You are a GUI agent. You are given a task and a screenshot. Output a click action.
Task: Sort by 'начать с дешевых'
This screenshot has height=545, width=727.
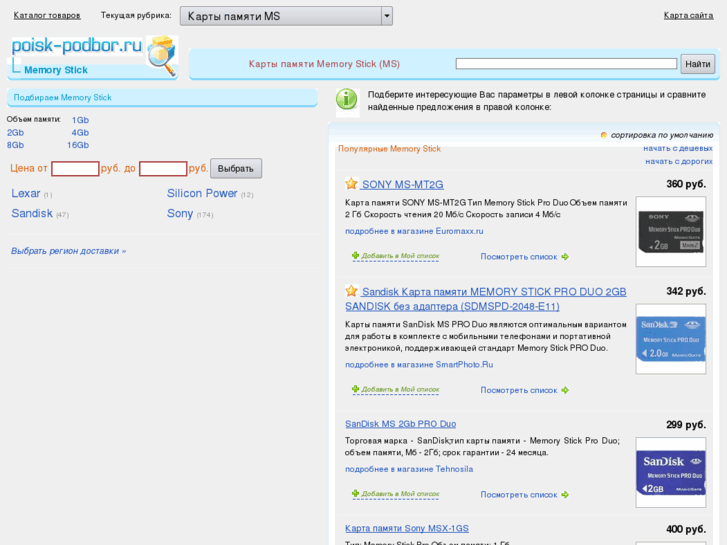[678, 148]
